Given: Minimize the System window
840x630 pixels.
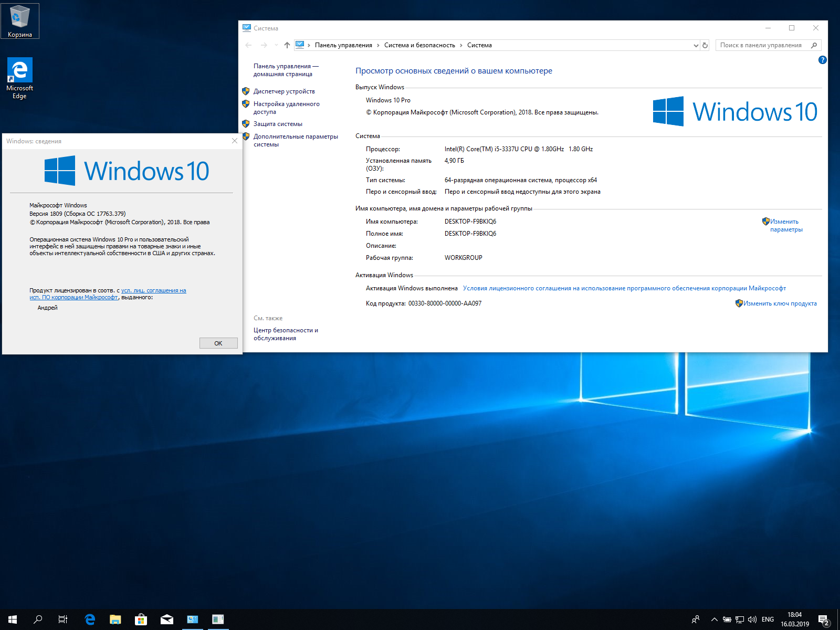Looking at the screenshot, I should [768, 28].
